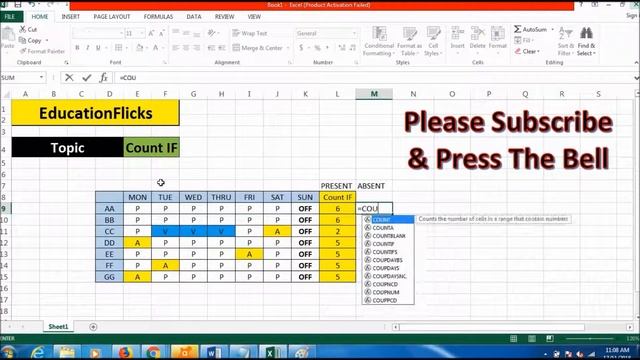The image size is (640, 360).
Task: Click the ABSENT label cell
Action: [x=371, y=186]
